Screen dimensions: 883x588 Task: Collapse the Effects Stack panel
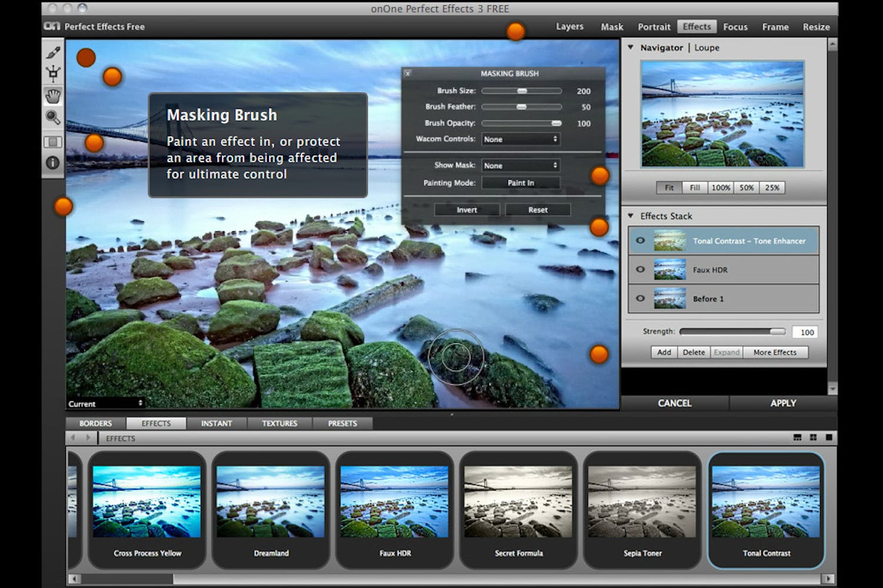tap(630, 216)
